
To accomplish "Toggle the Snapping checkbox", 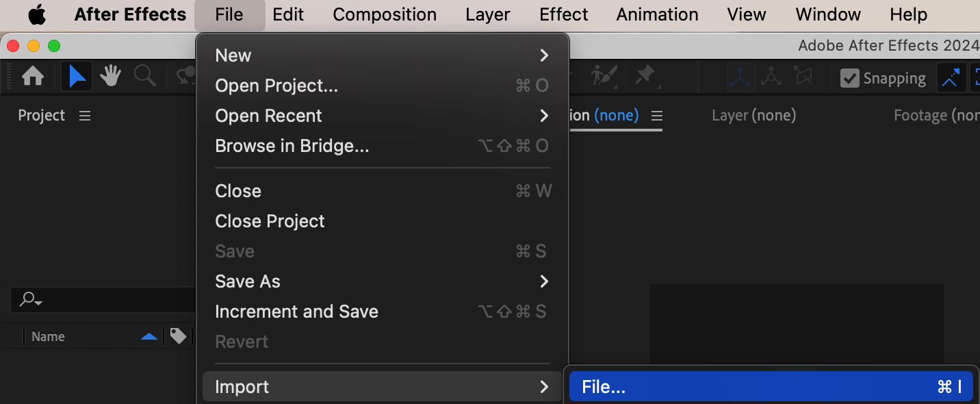I will click(x=850, y=78).
